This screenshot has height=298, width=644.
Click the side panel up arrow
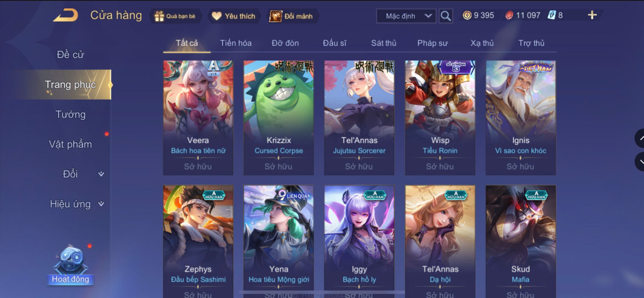click(x=639, y=138)
